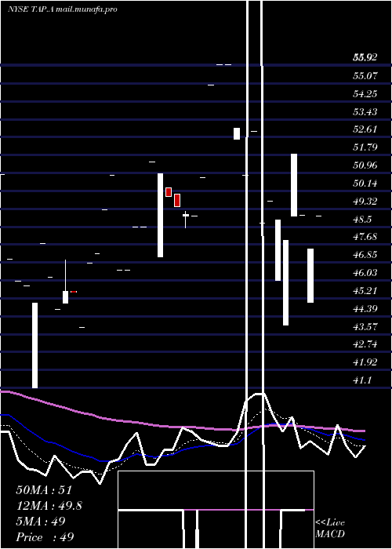Click the 48.5 price axis label
Screen dimensions: 392x549
(362, 220)
